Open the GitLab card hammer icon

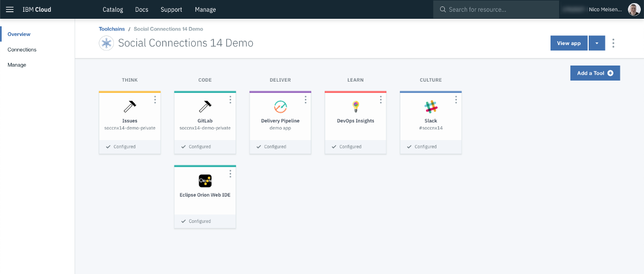[205, 106]
